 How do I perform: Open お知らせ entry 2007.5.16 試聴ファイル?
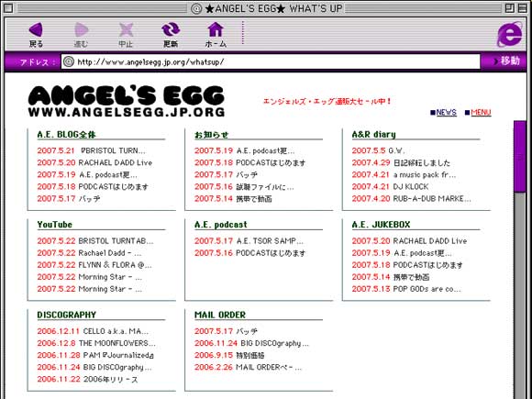point(244,186)
